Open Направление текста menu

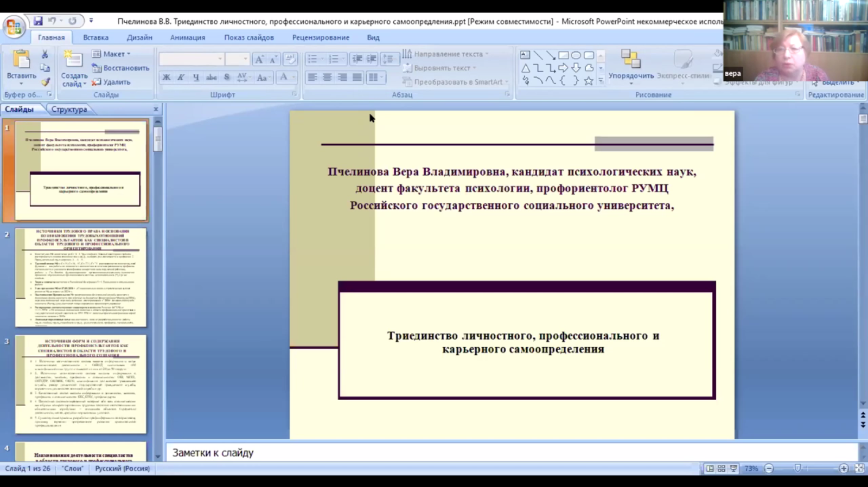445,54
